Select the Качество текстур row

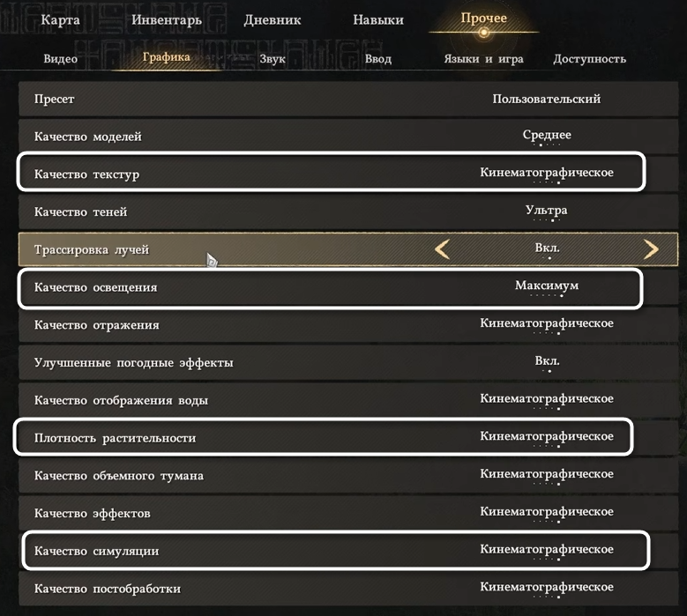point(331,172)
